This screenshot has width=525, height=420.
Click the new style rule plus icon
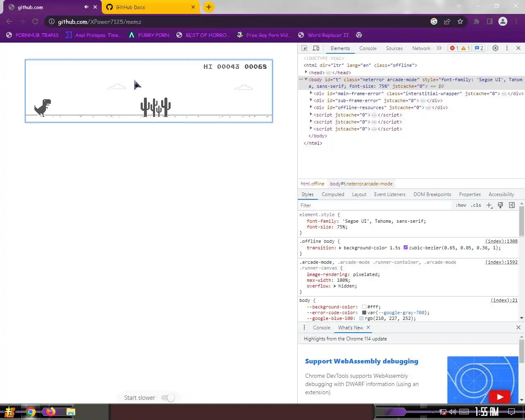click(x=489, y=205)
